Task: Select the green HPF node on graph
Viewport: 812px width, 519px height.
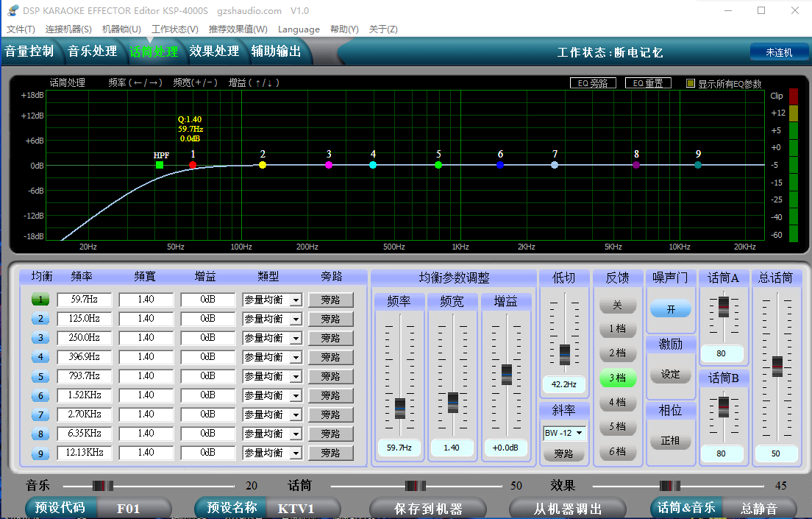Action: [160, 165]
